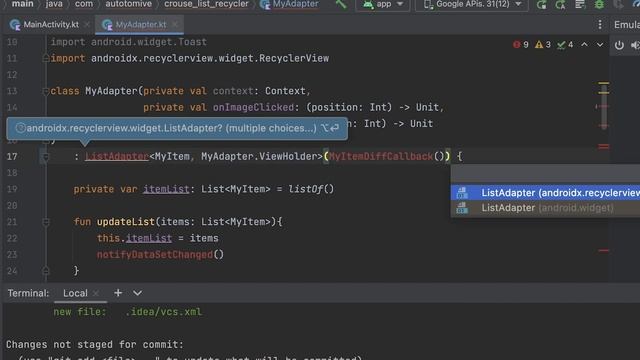
Task: Go to next highlighted error arrow
Action: tap(600, 44)
